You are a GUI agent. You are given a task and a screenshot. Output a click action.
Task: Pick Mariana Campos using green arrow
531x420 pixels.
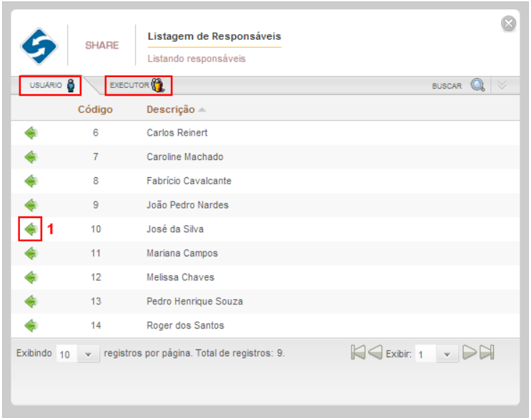tap(31, 254)
